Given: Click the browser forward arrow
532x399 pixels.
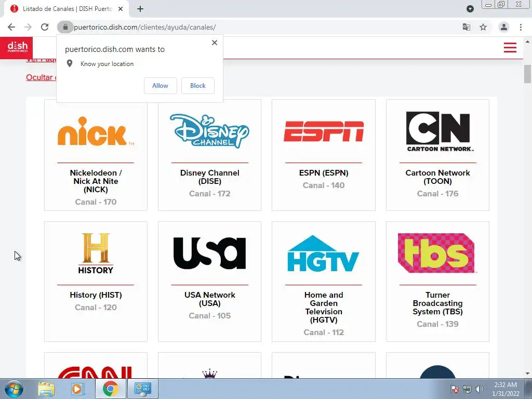Looking at the screenshot, I should [x=28, y=27].
